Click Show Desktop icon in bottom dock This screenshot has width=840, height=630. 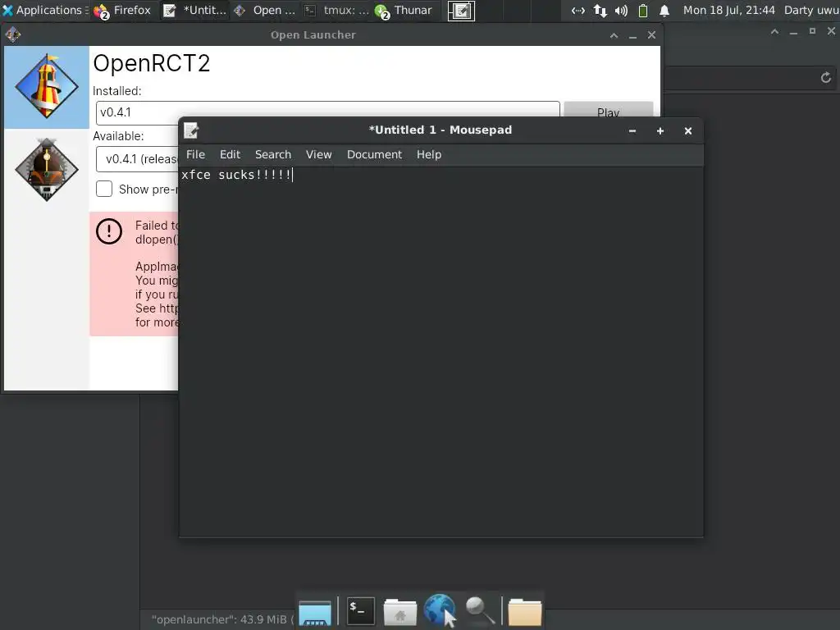click(x=314, y=611)
